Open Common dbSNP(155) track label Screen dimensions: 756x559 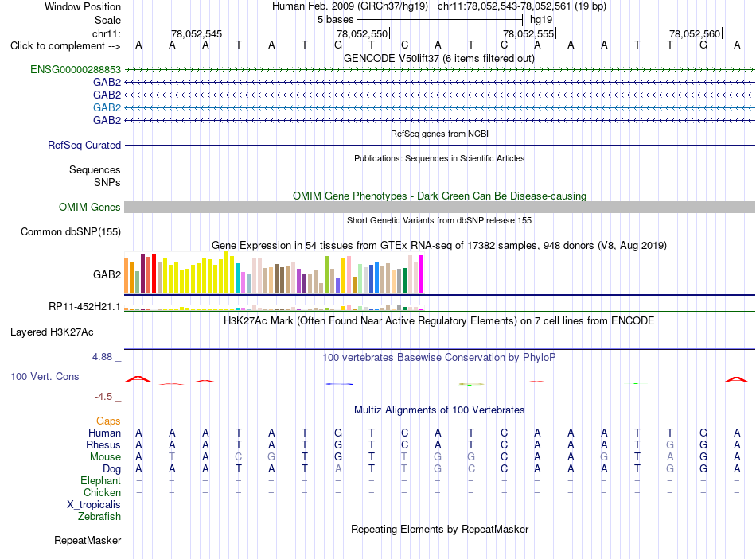[x=70, y=232]
